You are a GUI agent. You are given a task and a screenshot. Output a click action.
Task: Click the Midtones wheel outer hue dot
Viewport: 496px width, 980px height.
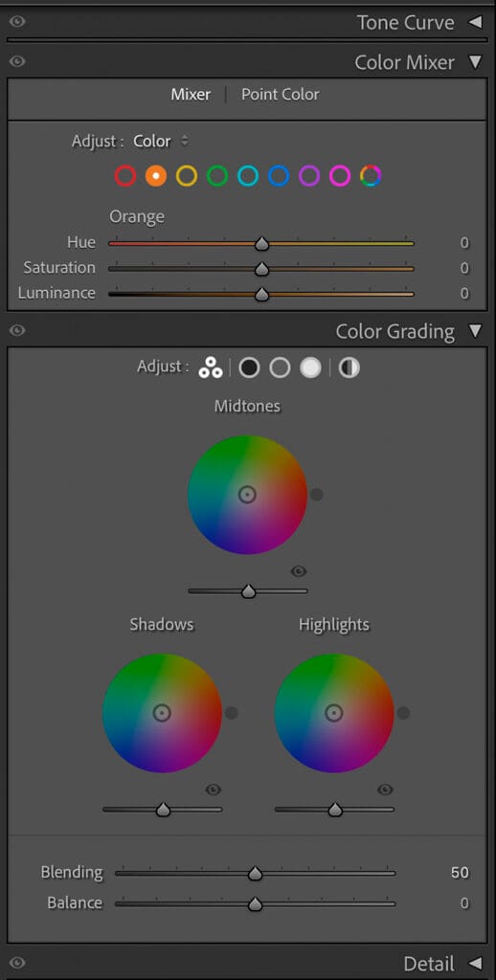click(317, 495)
